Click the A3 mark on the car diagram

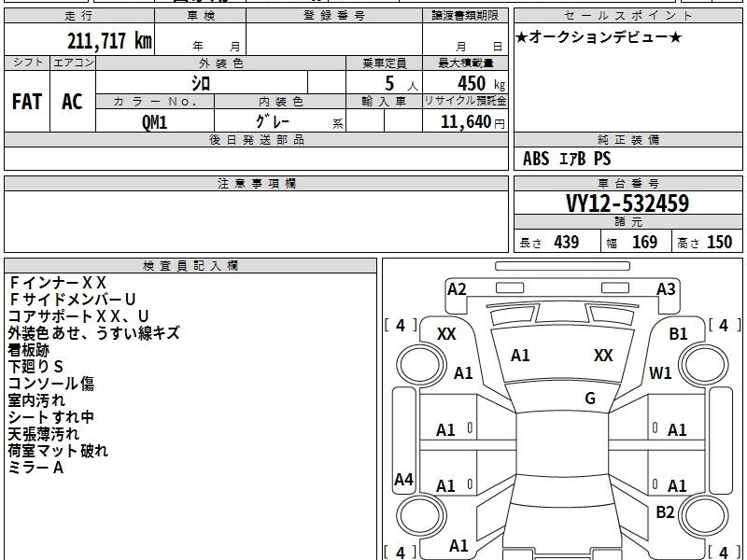666,289
